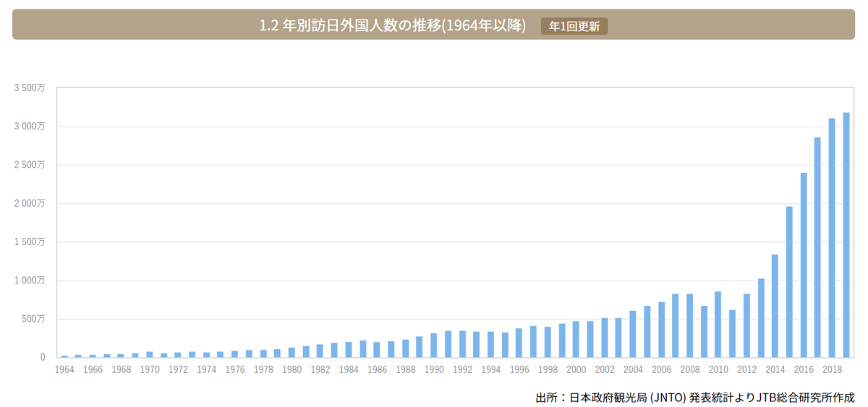Click the 1982 x-axis label
This screenshot has height=407, width=868.
point(320,369)
